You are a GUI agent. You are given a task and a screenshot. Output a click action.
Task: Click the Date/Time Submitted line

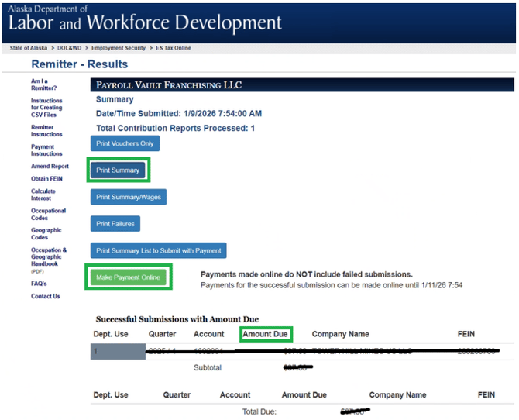coord(179,114)
